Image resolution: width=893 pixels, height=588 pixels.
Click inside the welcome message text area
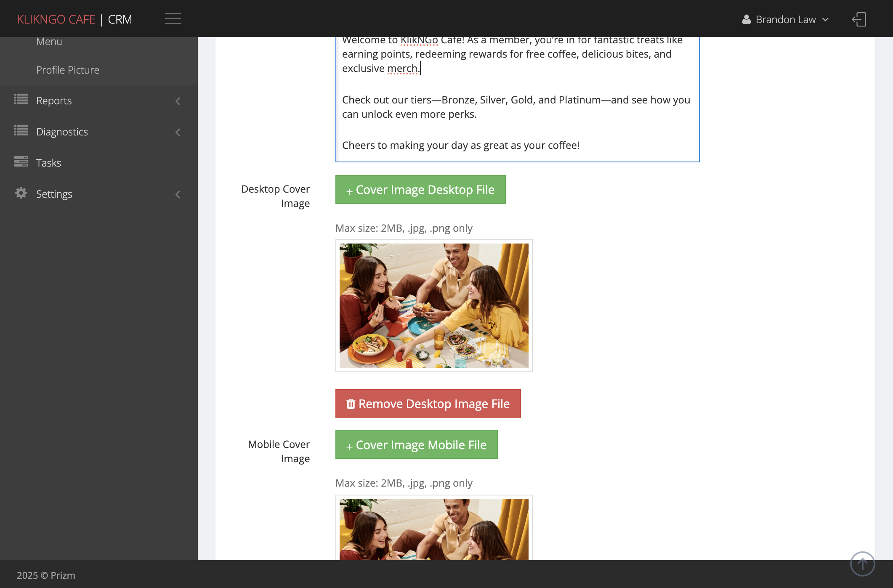517,99
